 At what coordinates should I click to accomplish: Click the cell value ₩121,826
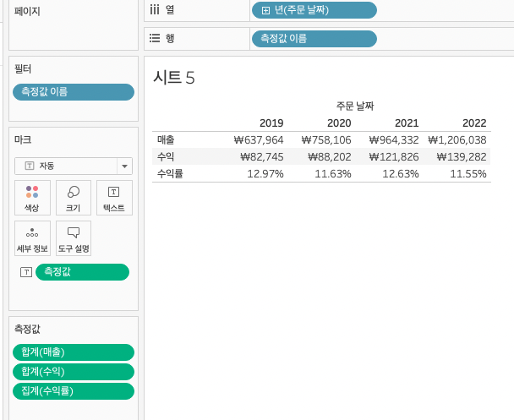point(394,157)
